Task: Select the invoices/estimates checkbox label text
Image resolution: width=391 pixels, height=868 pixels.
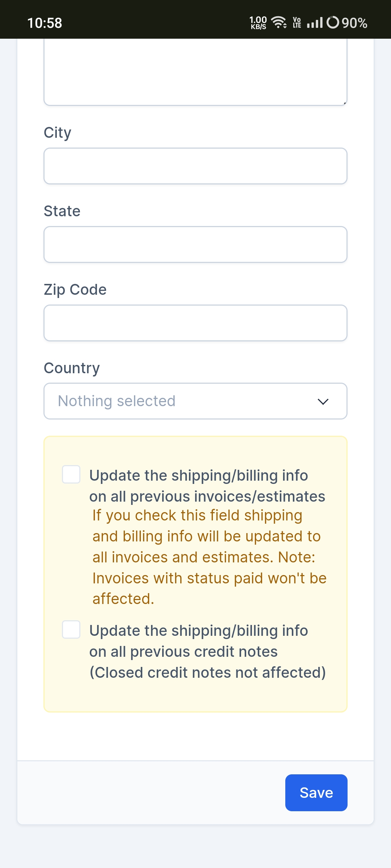Action: 207,486
